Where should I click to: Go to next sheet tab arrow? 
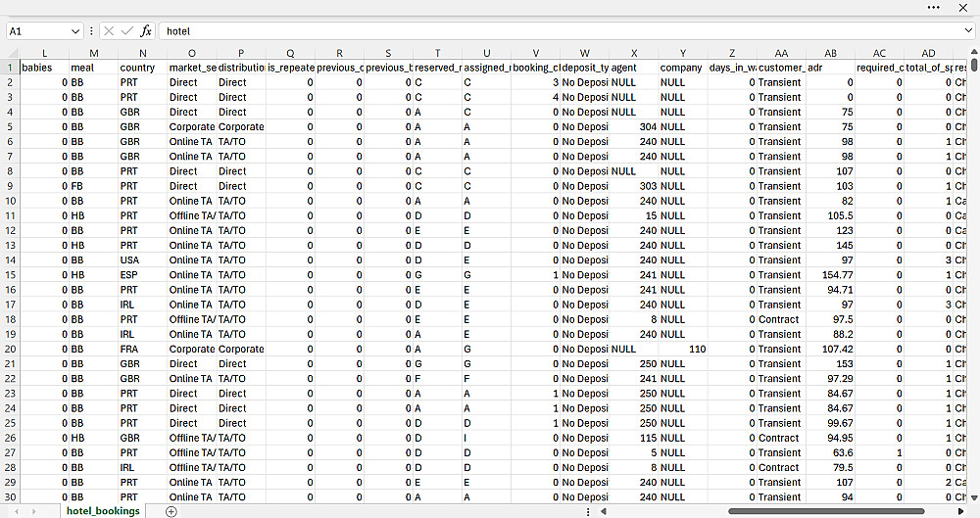pyautogui.click(x=33, y=511)
